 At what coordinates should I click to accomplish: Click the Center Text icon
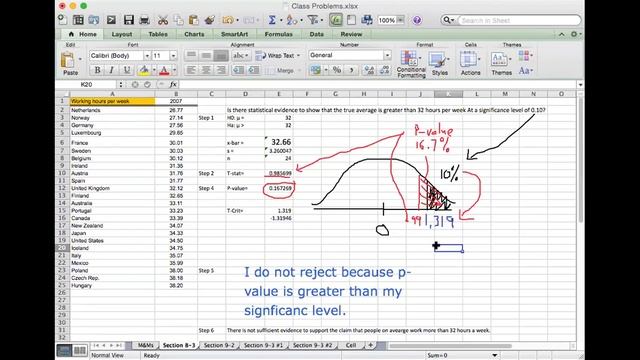pos(206,70)
